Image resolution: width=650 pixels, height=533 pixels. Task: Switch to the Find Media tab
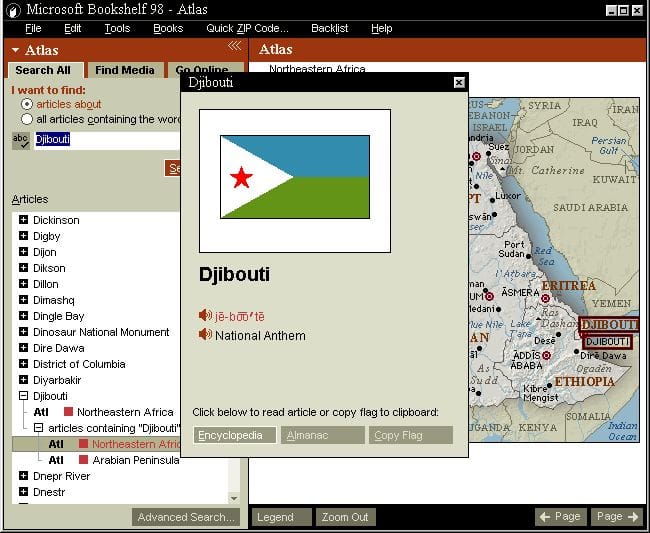click(x=125, y=70)
